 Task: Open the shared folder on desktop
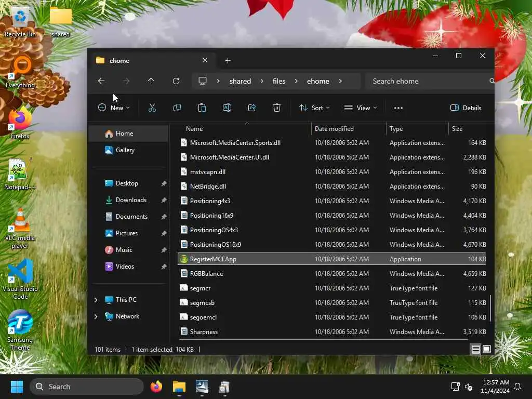point(61,22)
